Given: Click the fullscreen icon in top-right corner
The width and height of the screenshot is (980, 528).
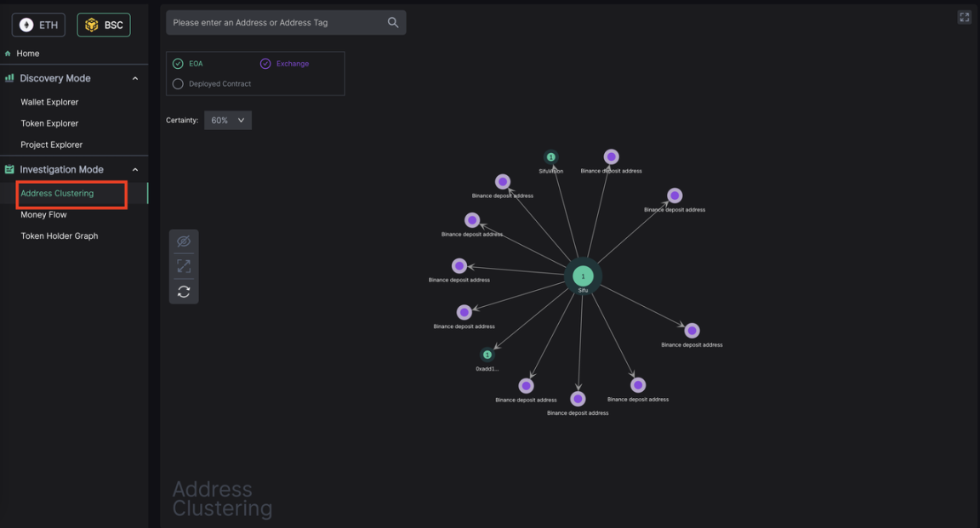Looking at the screenshot, I should (964, 17).
